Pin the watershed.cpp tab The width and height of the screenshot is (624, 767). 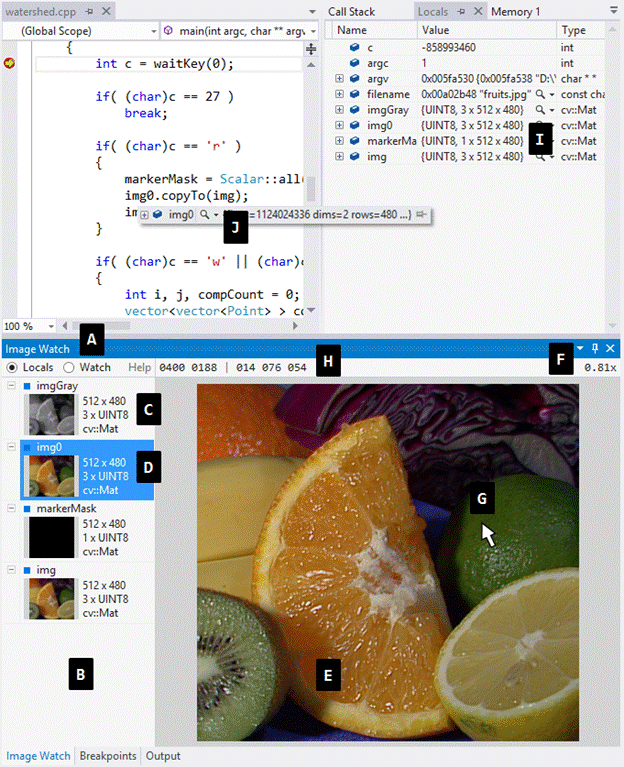(x=89, y=11)
